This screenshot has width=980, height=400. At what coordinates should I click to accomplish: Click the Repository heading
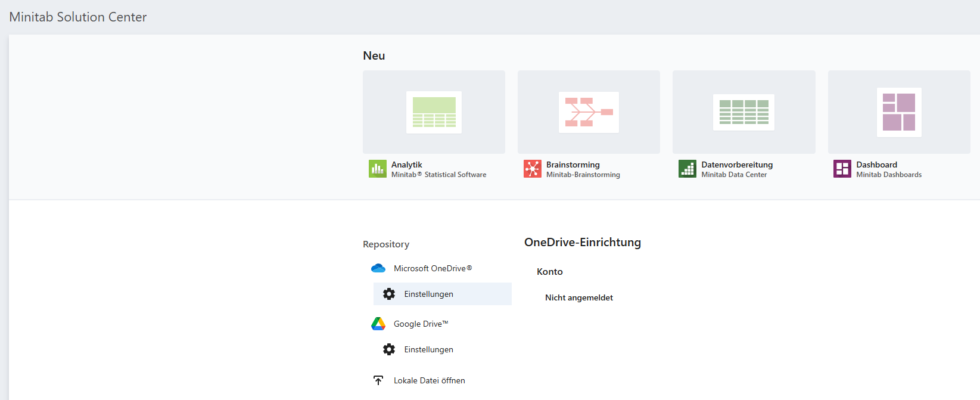click(386, 244)
